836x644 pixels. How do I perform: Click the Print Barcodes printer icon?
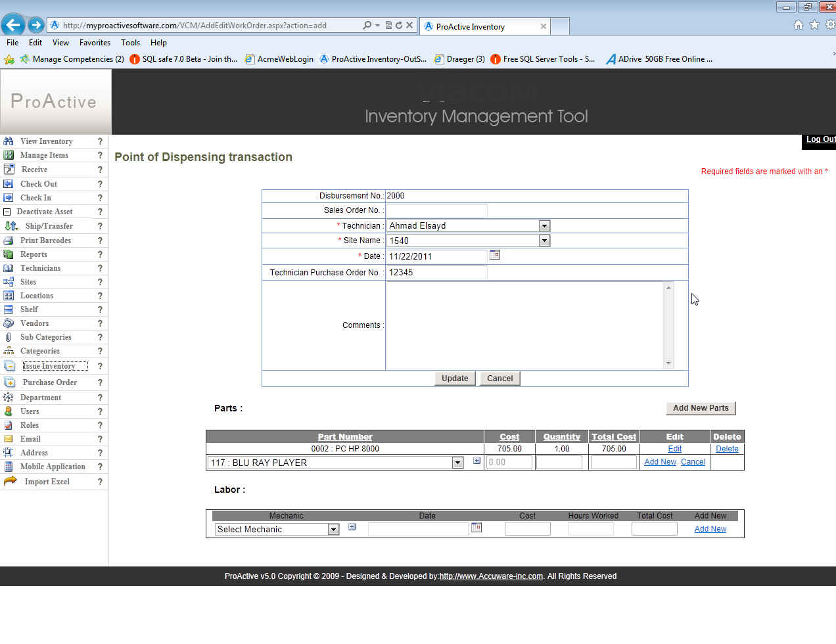point(9,241)
